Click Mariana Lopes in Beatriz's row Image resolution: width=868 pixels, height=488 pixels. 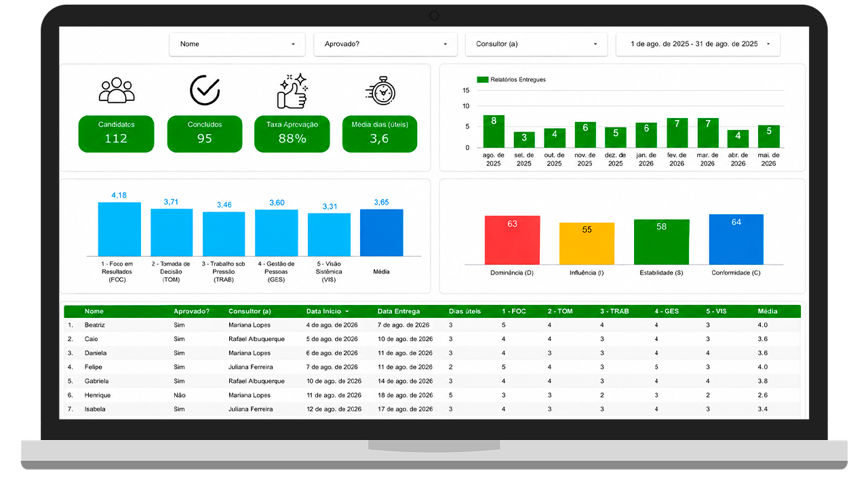point(250,325)
